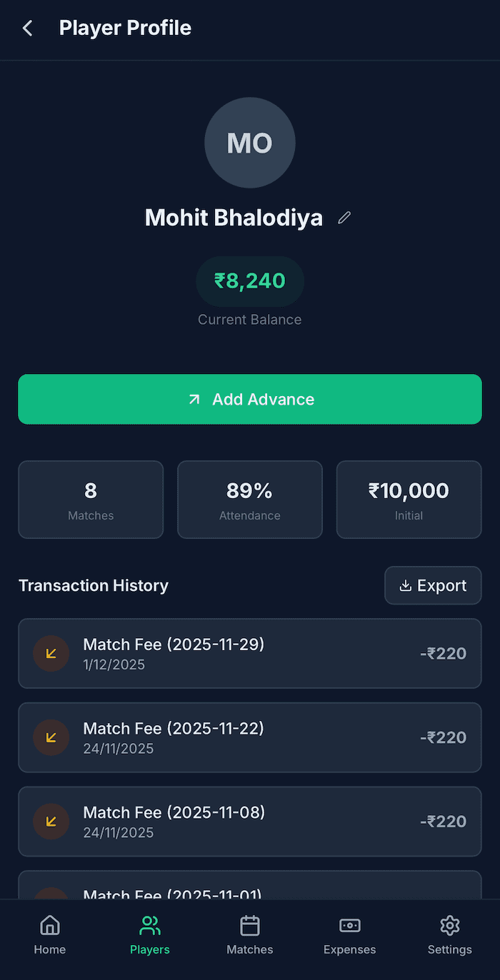
Task: Click the arrow icon on the 2025-11-29 fee
Action: click(51, 653)
